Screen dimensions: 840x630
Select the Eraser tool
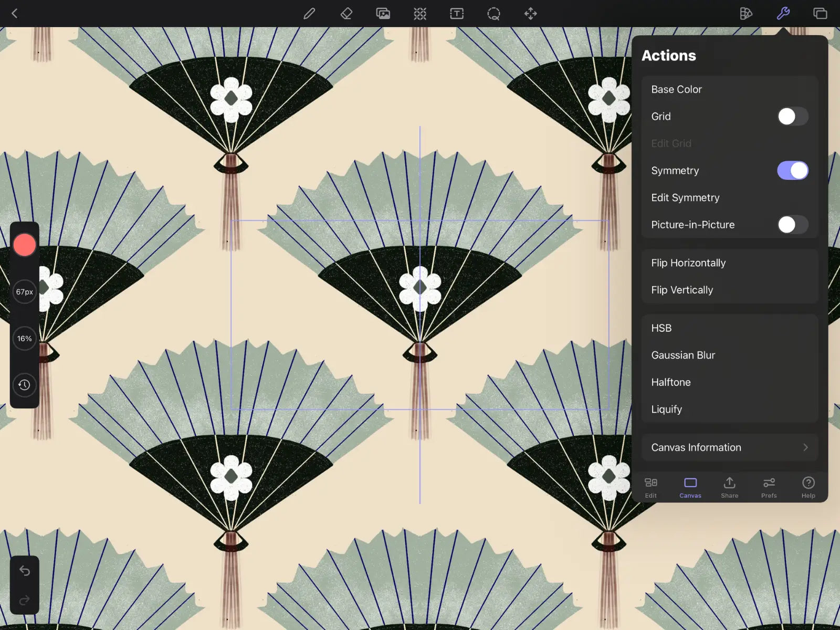tap(346, 13)
